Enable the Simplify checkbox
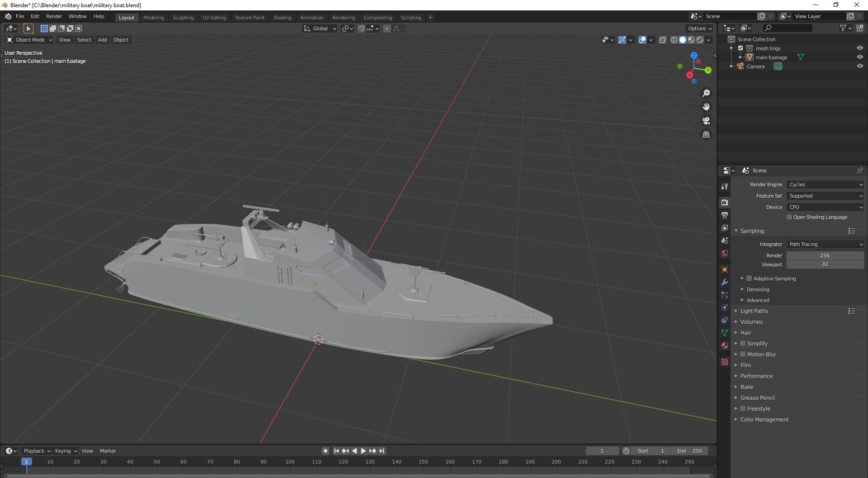The width and height of the screenshot is (868, 478). point(743,344)
